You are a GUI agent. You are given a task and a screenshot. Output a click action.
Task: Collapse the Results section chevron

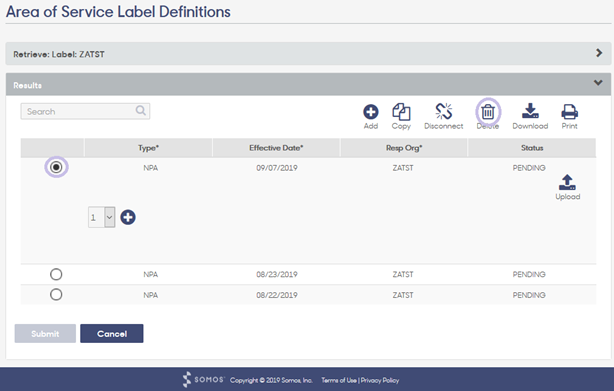coord(598,83)
